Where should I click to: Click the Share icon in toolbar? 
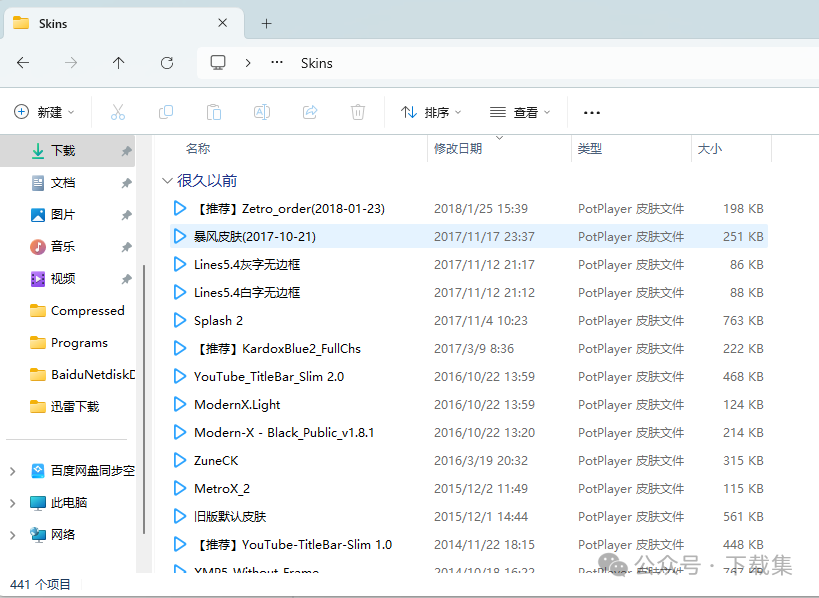point(310,112)
